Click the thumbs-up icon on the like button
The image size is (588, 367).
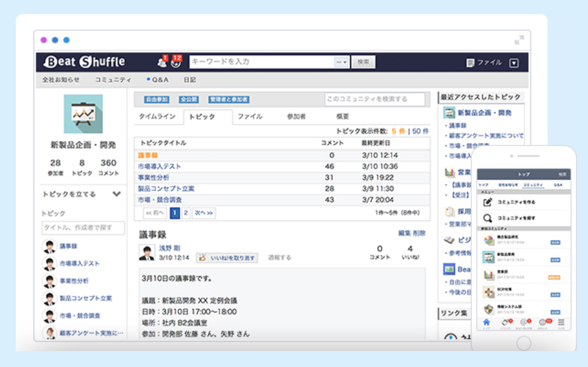tap(203, 258)
